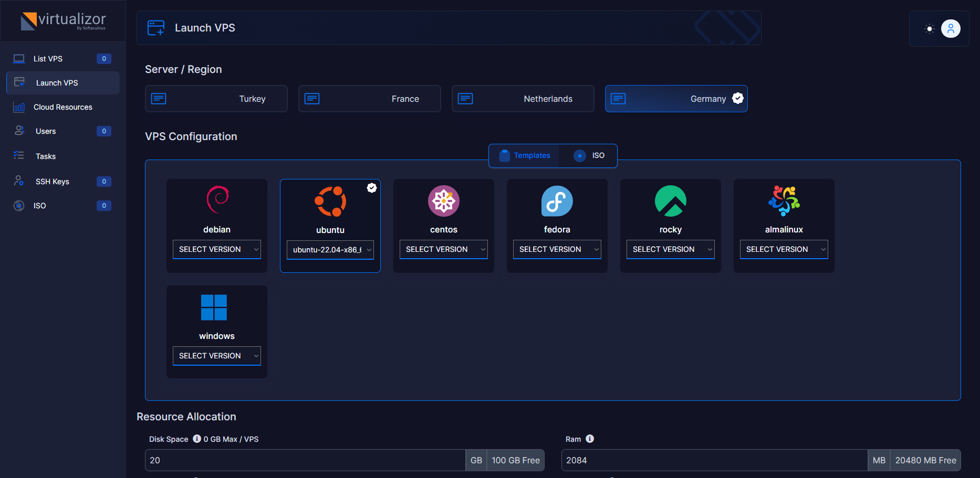Viewport: 980px width, 478px height.
Task: Click the Tasks checklist icon
Action: (x=19, y=155)
